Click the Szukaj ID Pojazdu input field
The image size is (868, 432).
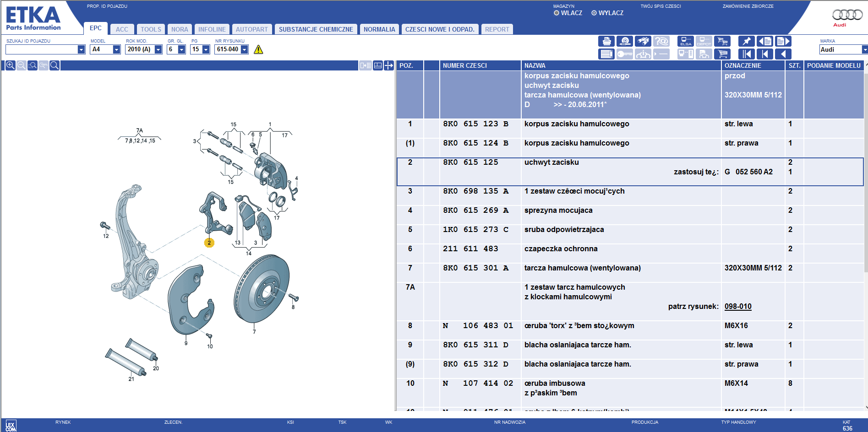[41, 49]
